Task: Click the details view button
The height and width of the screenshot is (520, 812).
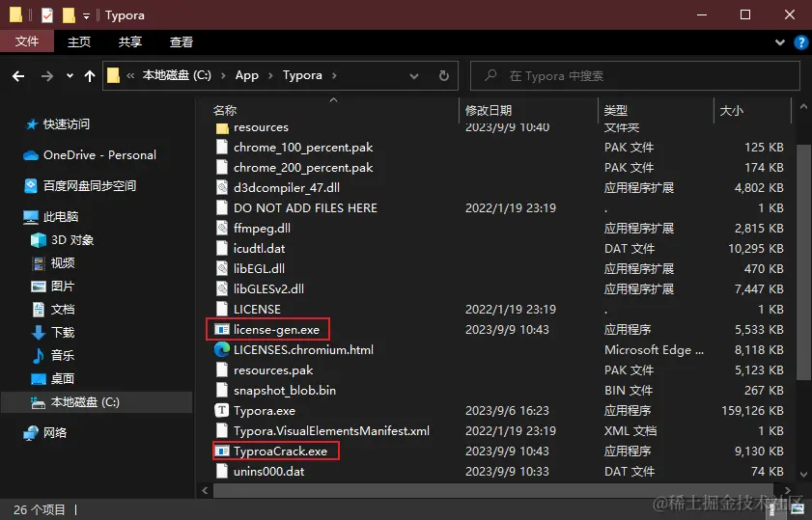Action: click(772, 508)
